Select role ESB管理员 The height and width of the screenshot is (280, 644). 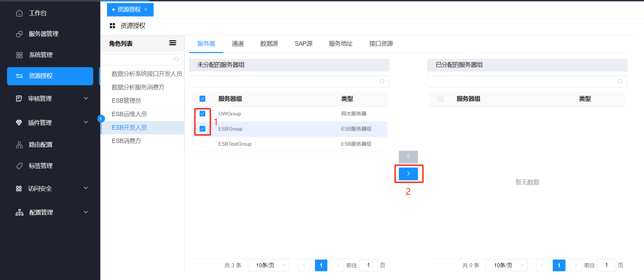(126, 101)
